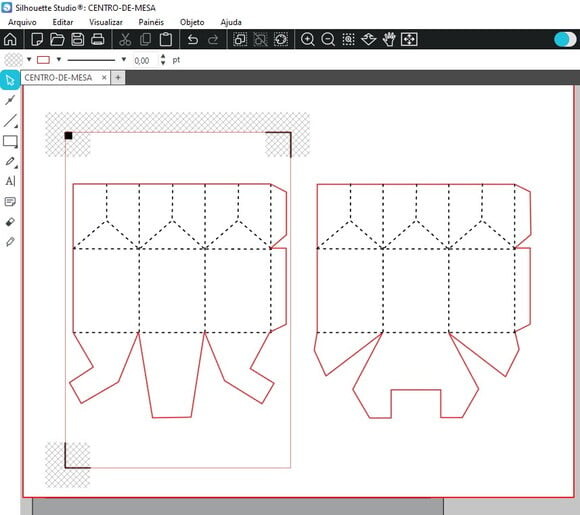580x515 pixels.
Task: Select the Knife tool
Action: tap(10, 242)
